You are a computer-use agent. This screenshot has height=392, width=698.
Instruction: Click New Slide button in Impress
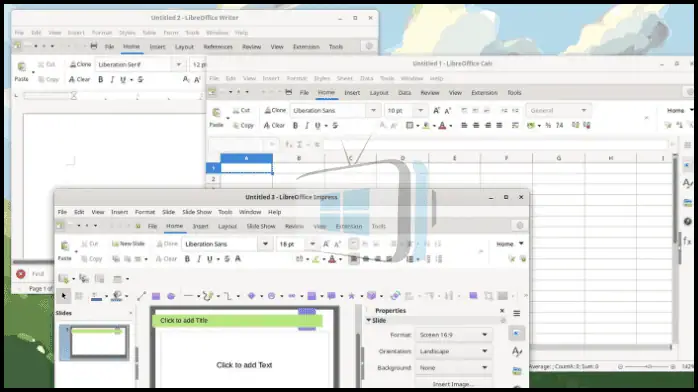pos(128,244)
